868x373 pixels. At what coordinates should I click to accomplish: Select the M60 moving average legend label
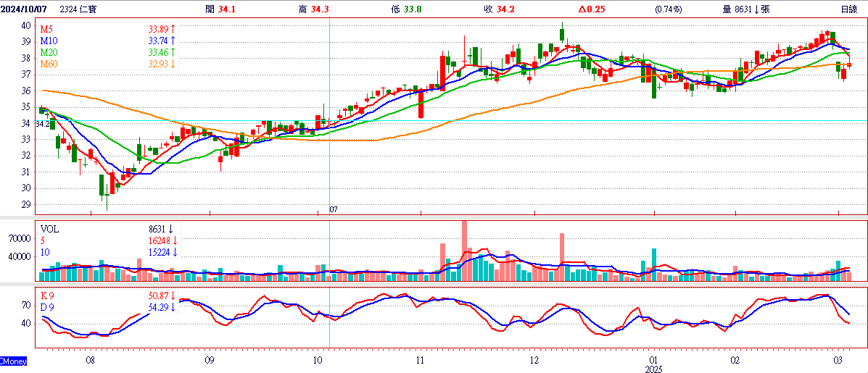click(49, 64)
